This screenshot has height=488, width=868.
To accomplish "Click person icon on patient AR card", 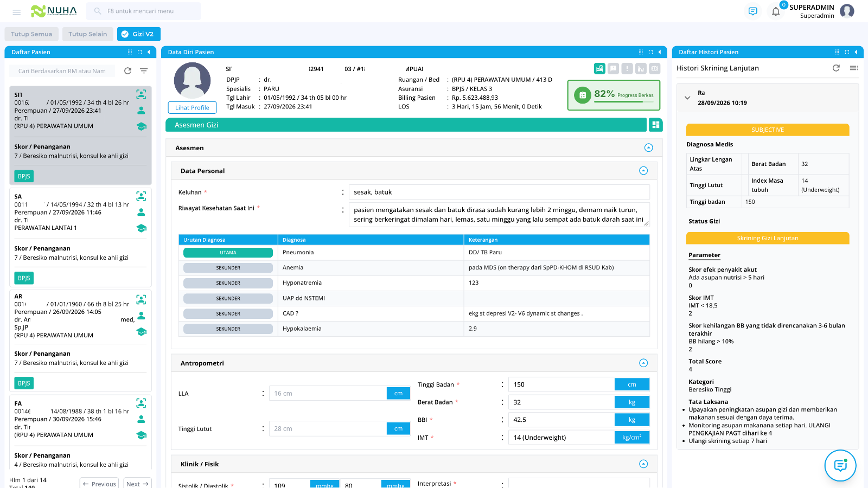I will click(141, 315).
